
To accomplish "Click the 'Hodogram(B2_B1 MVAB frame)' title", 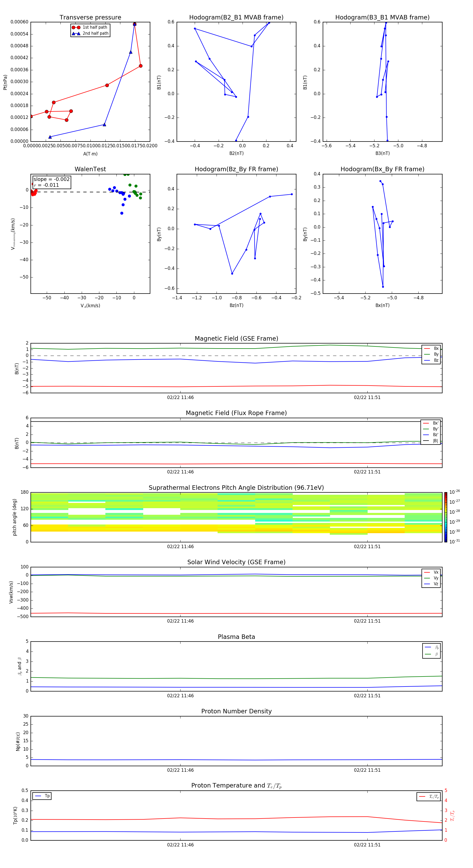I will (236, 17).
